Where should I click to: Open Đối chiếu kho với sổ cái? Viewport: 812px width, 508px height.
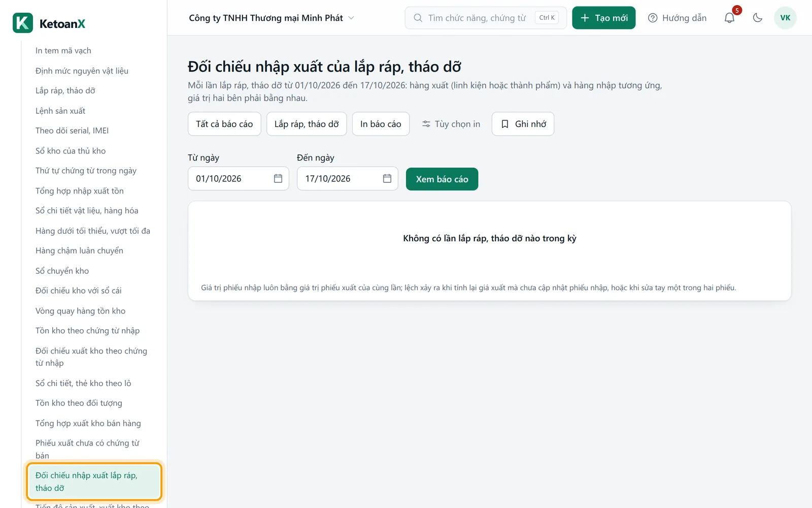(x=79, y=291)
